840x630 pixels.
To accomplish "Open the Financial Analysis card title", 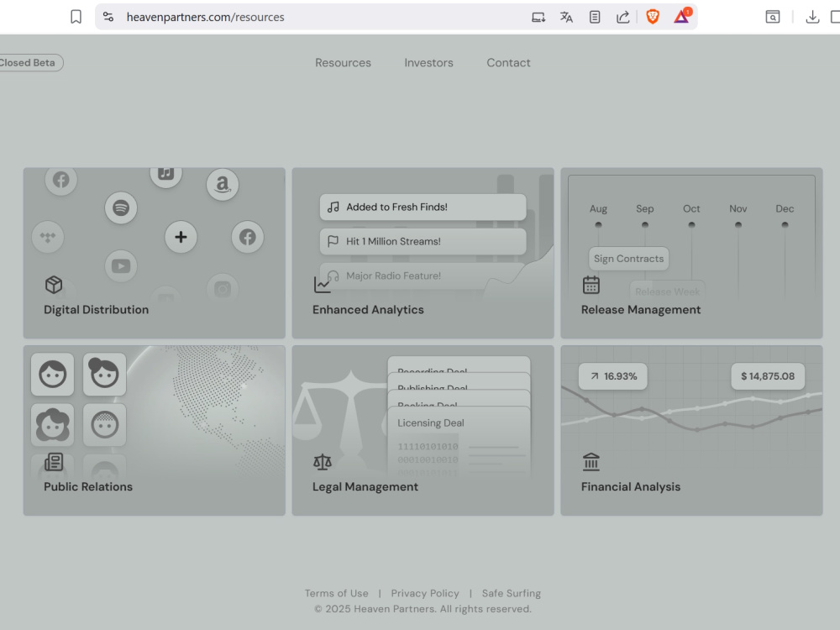I will click(x=631, y=486).
